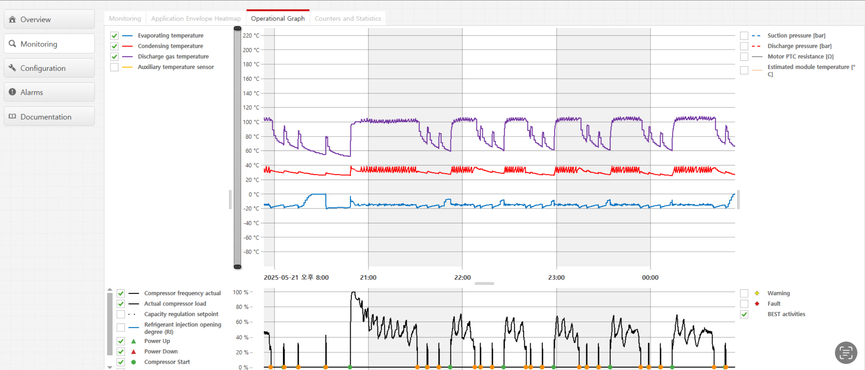Click the 23:00 time axis label
Image resolution: width=865 pixels, height=370 pixels.
tap(556, 277)
